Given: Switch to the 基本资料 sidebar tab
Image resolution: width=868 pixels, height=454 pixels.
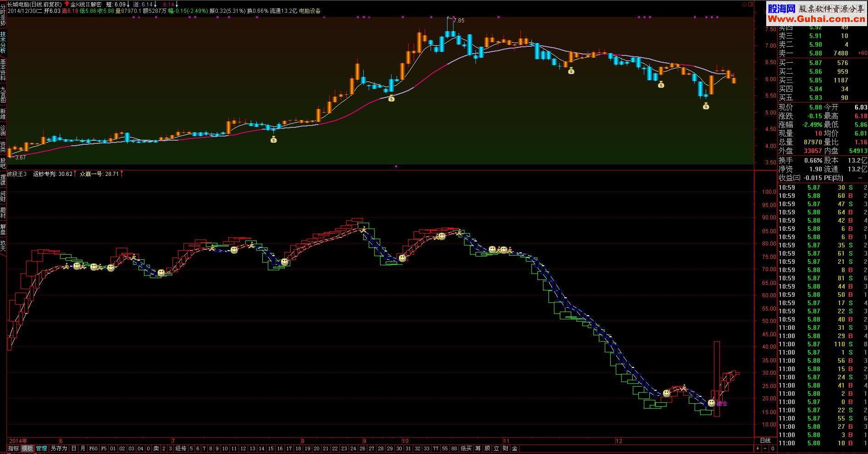Looking at the screenshot, I should tap(3, 70).
